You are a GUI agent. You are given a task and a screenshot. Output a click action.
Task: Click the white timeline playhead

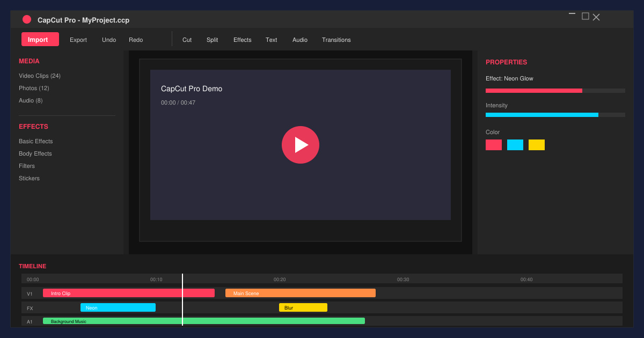[182, 299]
